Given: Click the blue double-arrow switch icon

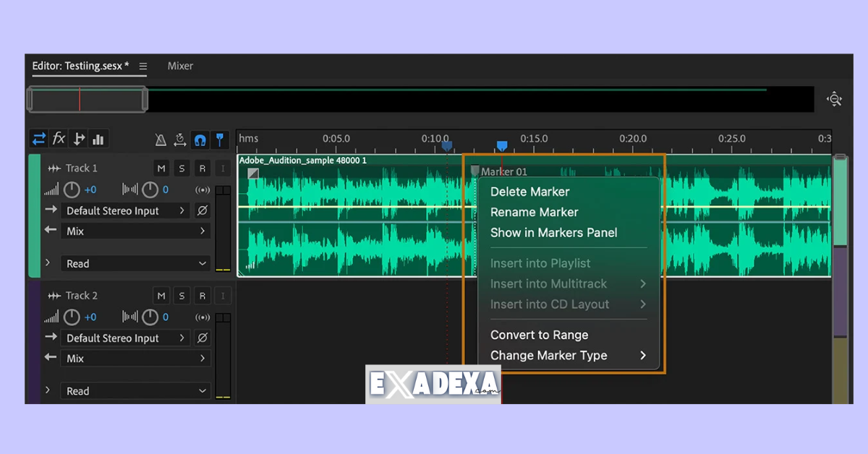Looking at the screenshot, I should pos(40,139).
